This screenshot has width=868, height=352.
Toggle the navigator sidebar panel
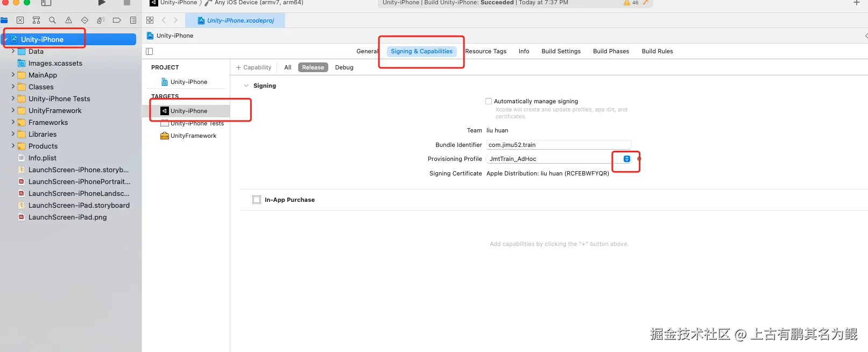(x=46, y=3)
